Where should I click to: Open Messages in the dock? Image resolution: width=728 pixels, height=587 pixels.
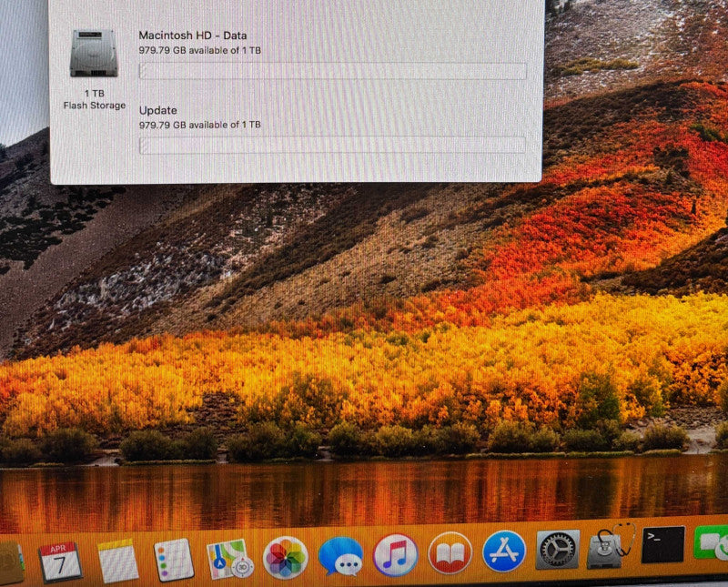(341, 556)
